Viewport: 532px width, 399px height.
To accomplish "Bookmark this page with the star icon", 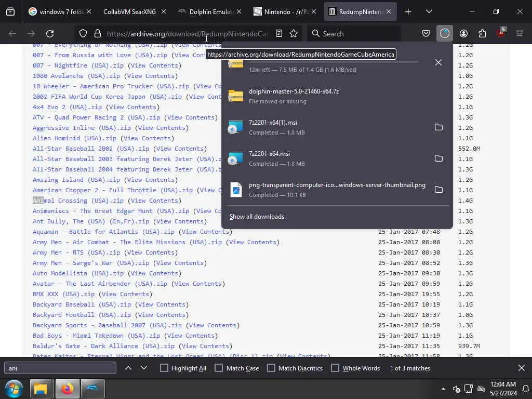I will pyautogui.click(x=294, y=34).
